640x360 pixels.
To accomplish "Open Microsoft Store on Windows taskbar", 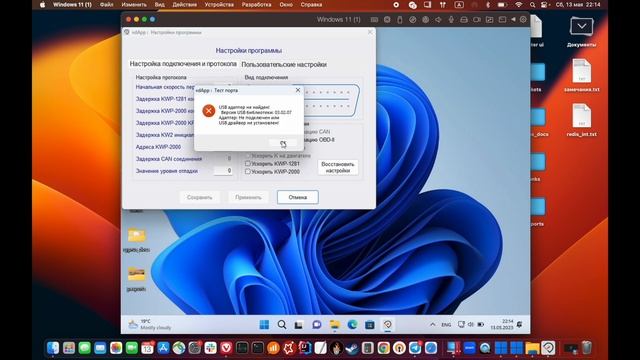I will (370, 324).
